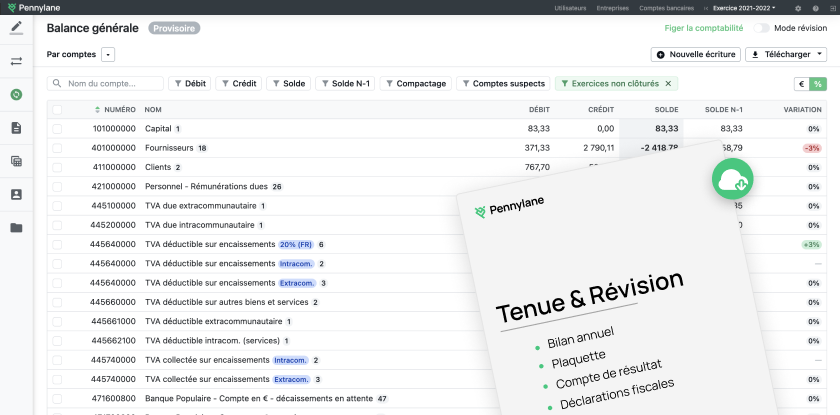Image resolution: width=840 pixels, height=415 pixels.
Task: Click the Exercices non clôturés filter chip
Action: pos(616,84)
